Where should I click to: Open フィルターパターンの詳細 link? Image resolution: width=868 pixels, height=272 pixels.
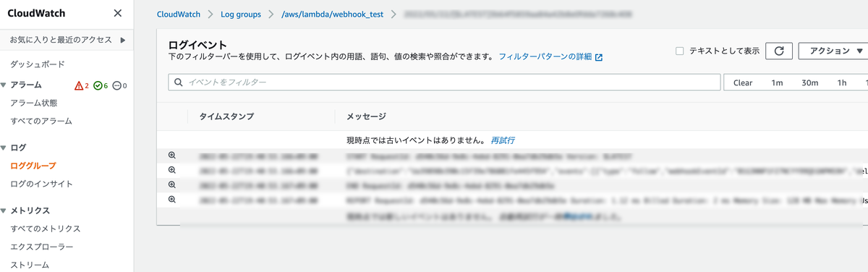(545, 56)
